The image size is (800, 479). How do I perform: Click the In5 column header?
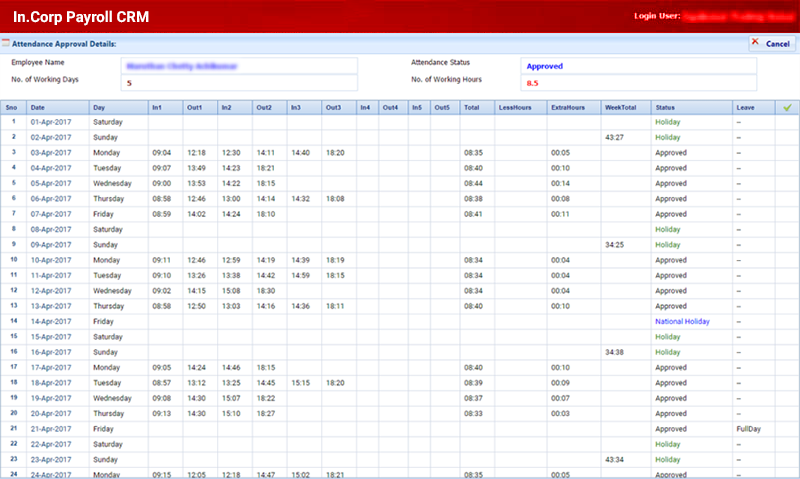click(419, 108)
